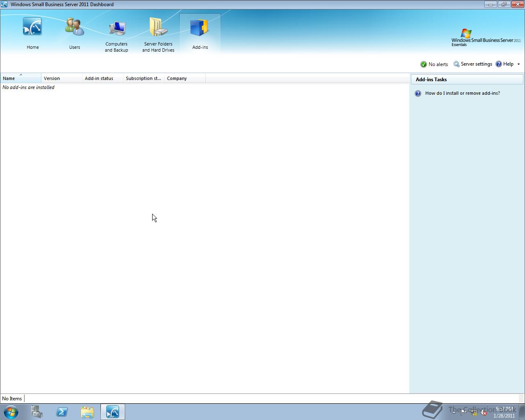Click the muted volume tray icon
Image resolution: width=525 pixels, height=420 pixels.
(484, 413)
